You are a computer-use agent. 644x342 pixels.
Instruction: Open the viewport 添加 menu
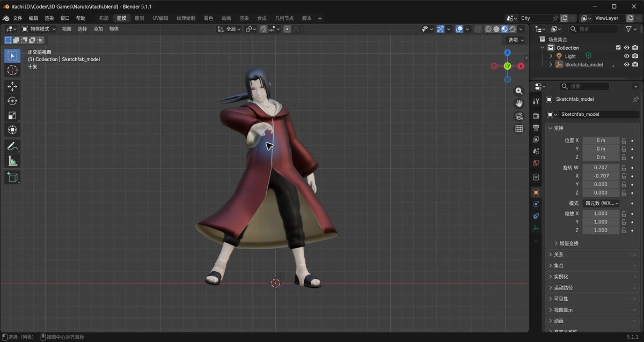(98, 29)
